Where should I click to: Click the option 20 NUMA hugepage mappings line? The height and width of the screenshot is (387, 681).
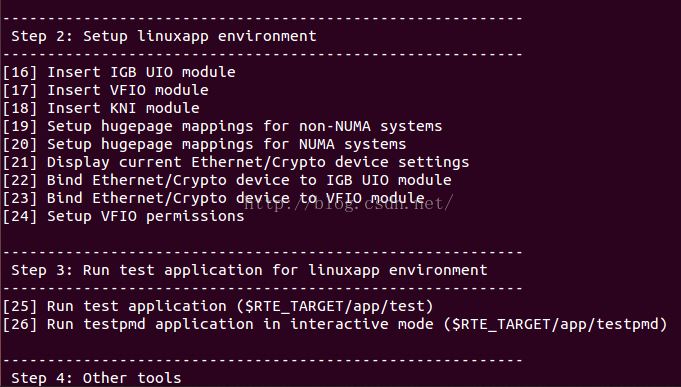[205, 144]
